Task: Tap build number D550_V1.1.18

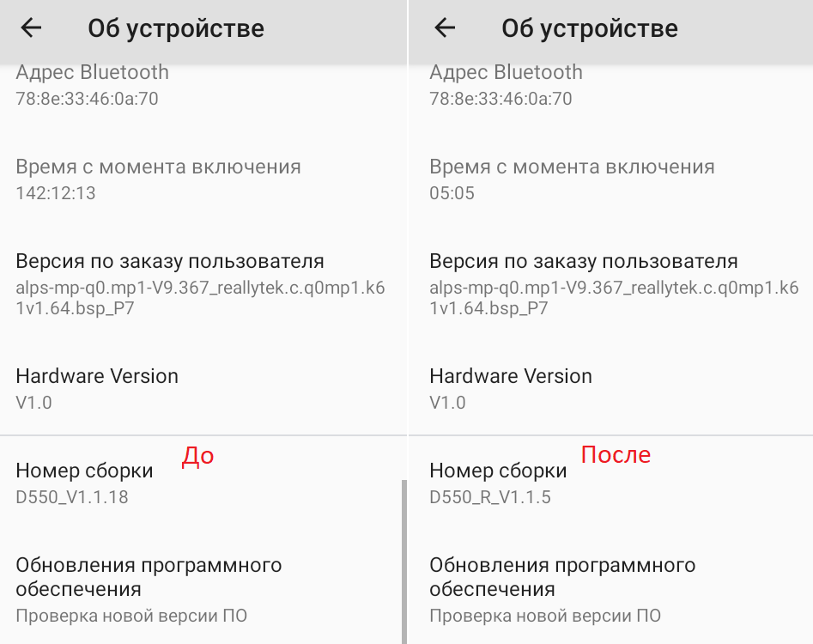Action: (84, 483)
